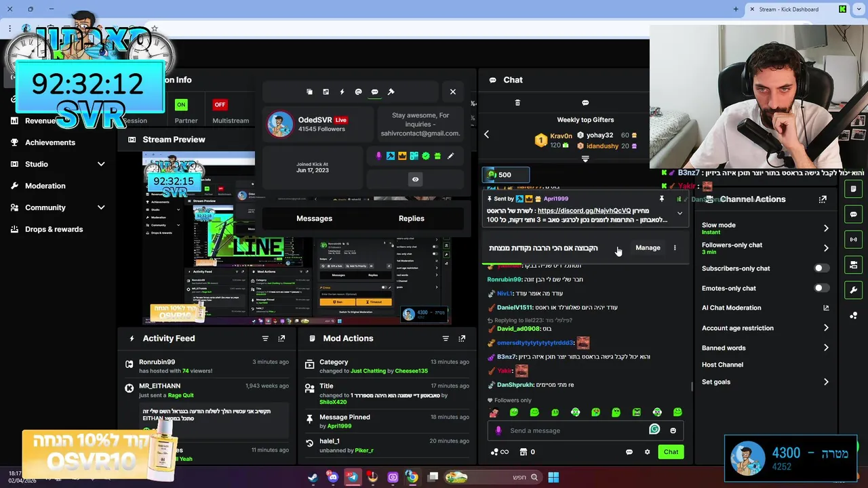Viewport: 868px width, 488px height.
Task: Toggle Emotes-only chat switch
Action: pos(821,288)
